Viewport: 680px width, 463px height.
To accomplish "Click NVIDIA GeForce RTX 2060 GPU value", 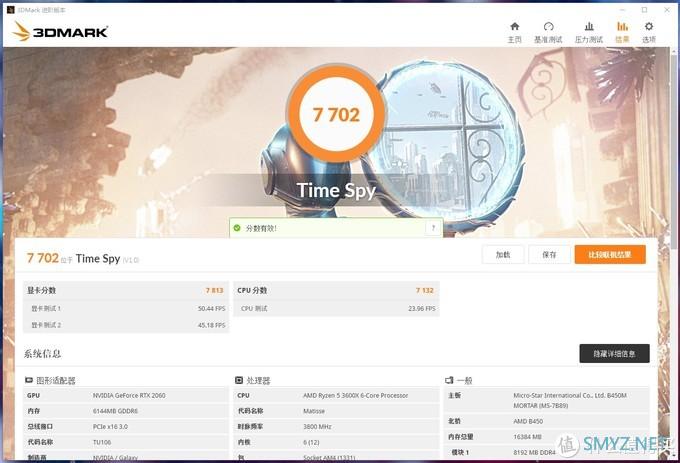I will click(x=129, y=395).
